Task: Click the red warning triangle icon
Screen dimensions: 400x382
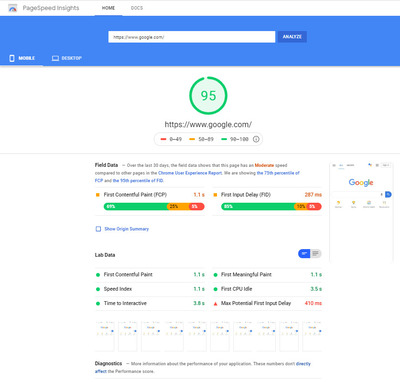Action: pyautogui.click(x=215, y=304)
